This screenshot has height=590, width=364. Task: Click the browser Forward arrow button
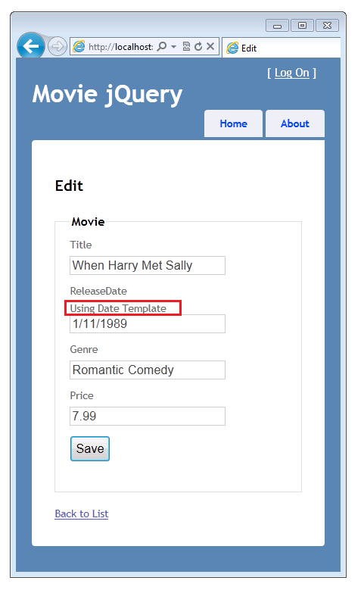pyautogui.click(x=58, y=47)
